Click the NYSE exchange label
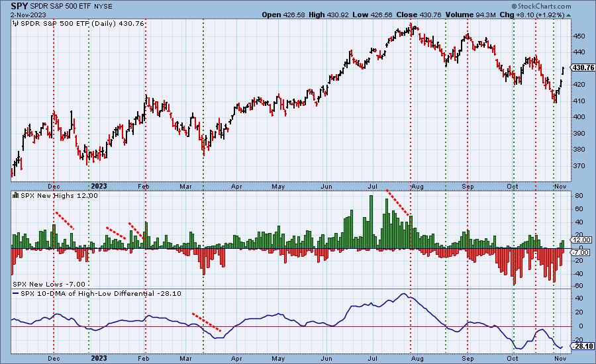This screenshot has height=364, width=596. pos(103,7)
